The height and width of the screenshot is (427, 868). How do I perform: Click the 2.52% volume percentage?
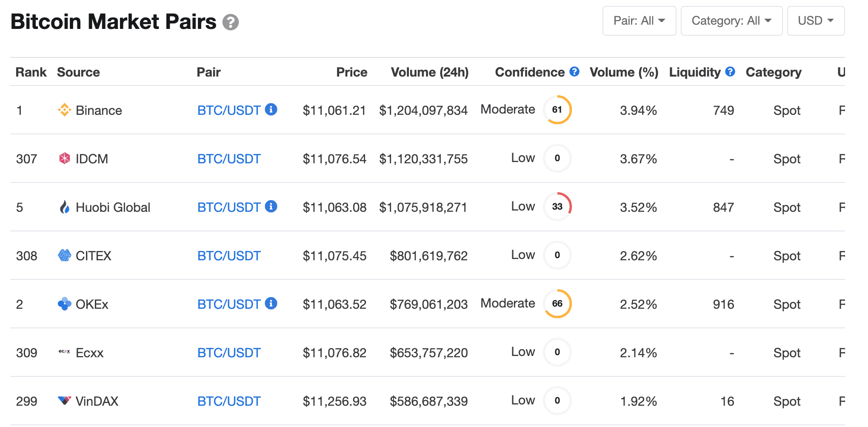[x=638, y=305]
